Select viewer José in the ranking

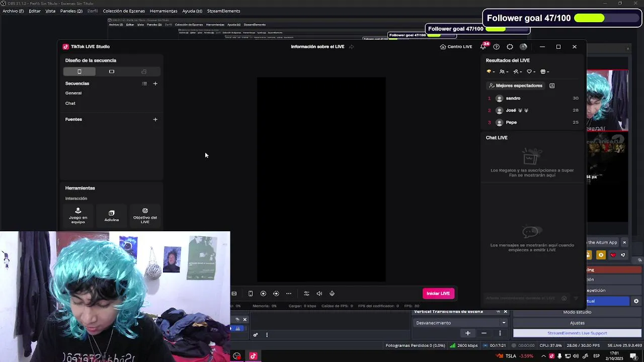[533, 110]
